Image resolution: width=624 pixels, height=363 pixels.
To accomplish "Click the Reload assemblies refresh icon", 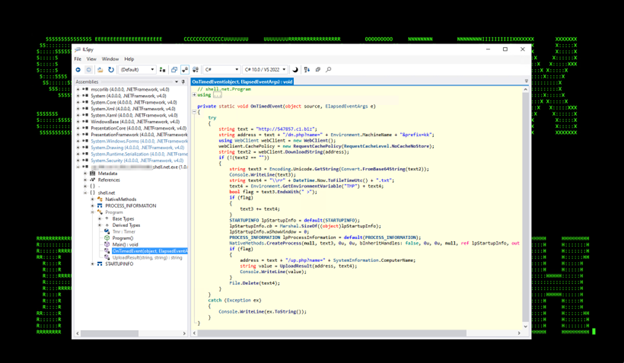I will pyautogui.click(x=111, y=70).
